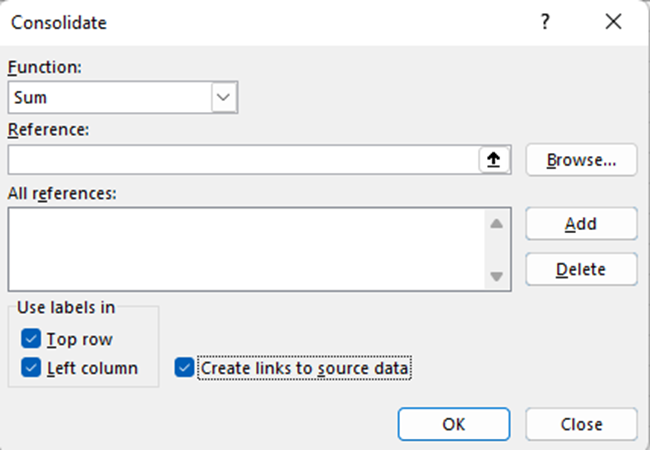This screenshot has width=650, height=450.
Task: Expand the Function dropdown arrow
Action: pyautogui.click(x=223, y=98)
